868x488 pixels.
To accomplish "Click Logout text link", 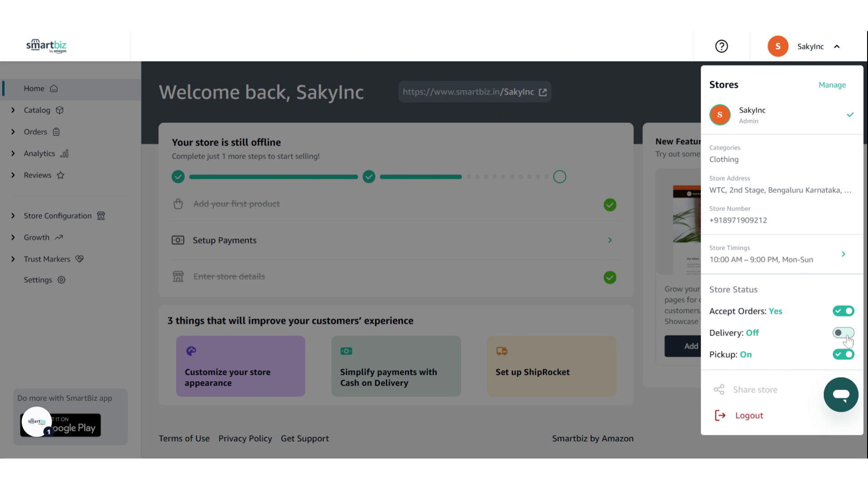I will [749, 416].
